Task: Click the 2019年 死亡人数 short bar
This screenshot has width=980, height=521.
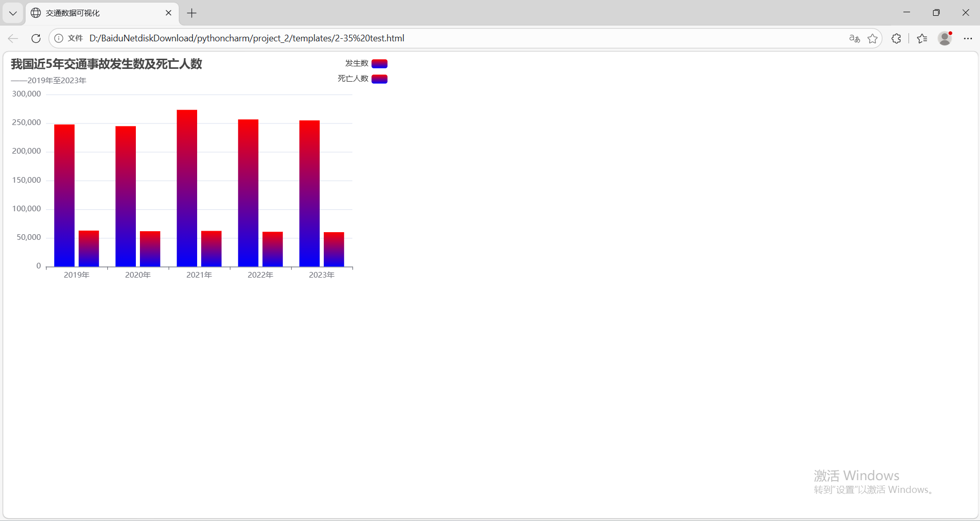Action: [x=89, y=249]
